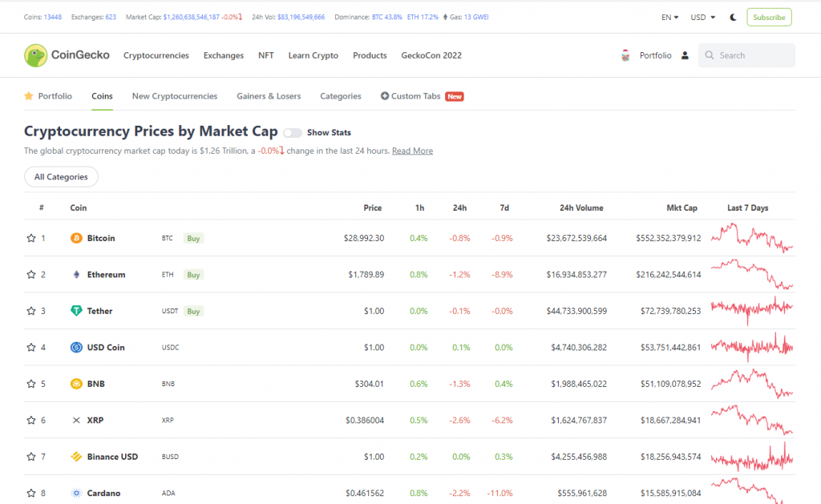The width and height of the screenshot is (821, 504).
Task: Sort by the 24h Volume column header
Action: click(x=581, y=208)
